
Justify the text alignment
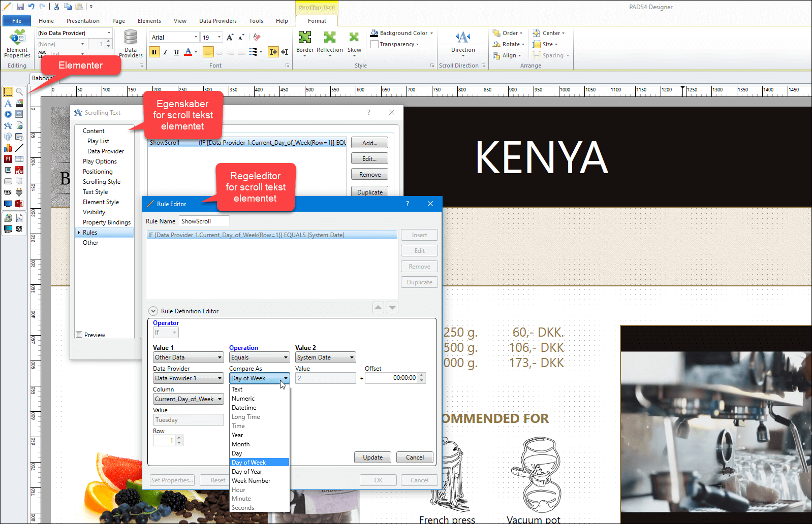[x=242, y=52]
